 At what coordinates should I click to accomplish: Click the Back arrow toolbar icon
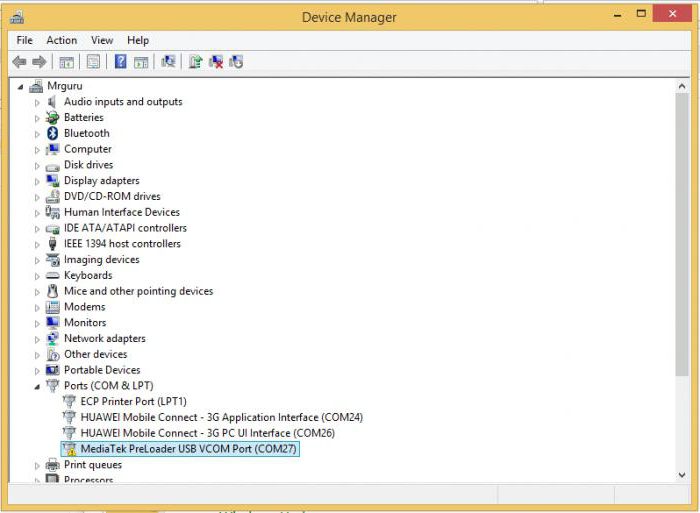(x=19, y=62)
